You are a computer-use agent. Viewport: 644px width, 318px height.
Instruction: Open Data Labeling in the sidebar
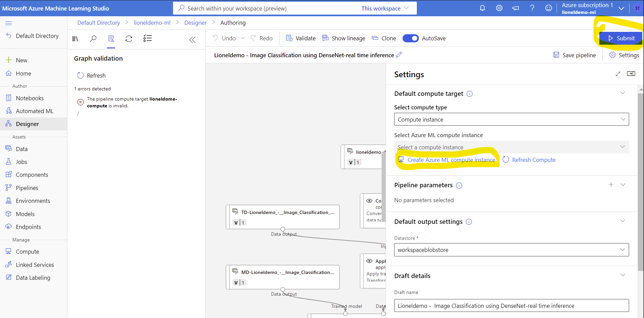pyautogui.click(x=34, y=278)
